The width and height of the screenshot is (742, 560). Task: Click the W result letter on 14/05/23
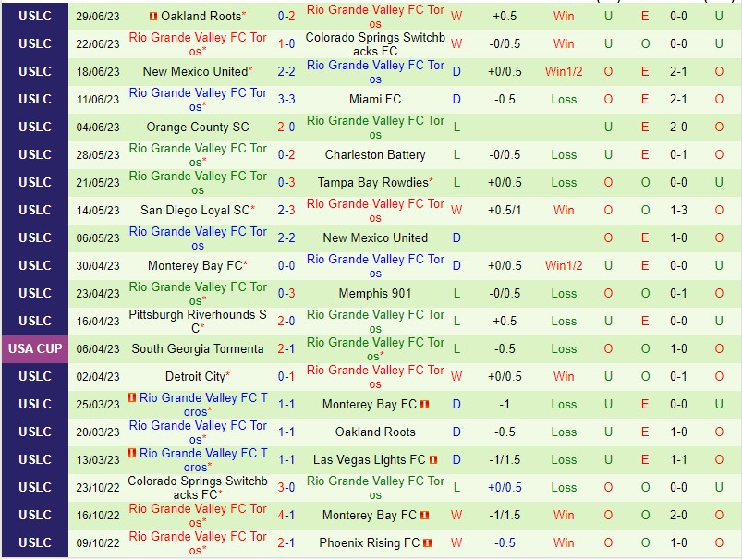point(456,210)
